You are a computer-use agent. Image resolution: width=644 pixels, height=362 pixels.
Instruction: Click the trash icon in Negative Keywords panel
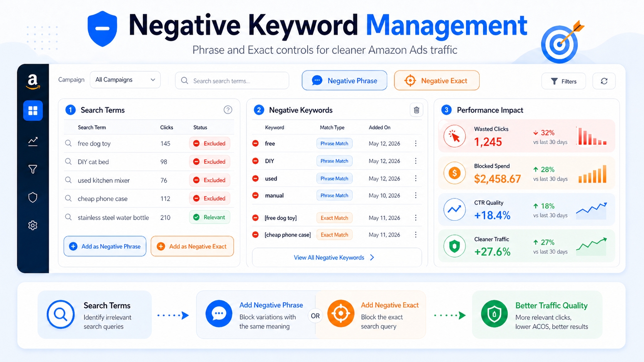(x=416, y=110)
